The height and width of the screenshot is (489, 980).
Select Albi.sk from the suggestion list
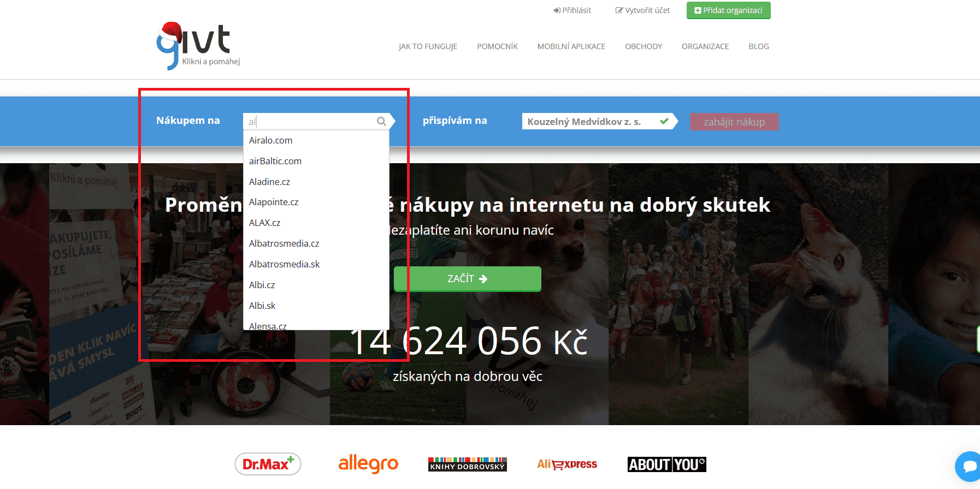262,306
